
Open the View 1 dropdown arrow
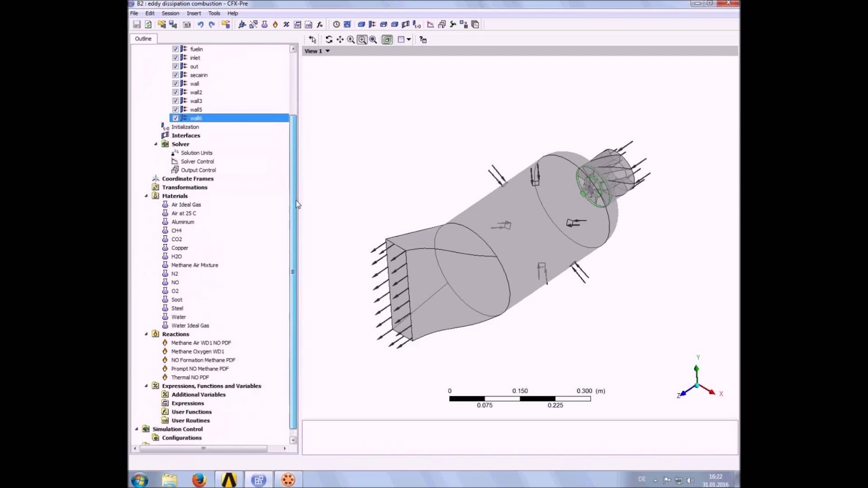pos(328,51)
